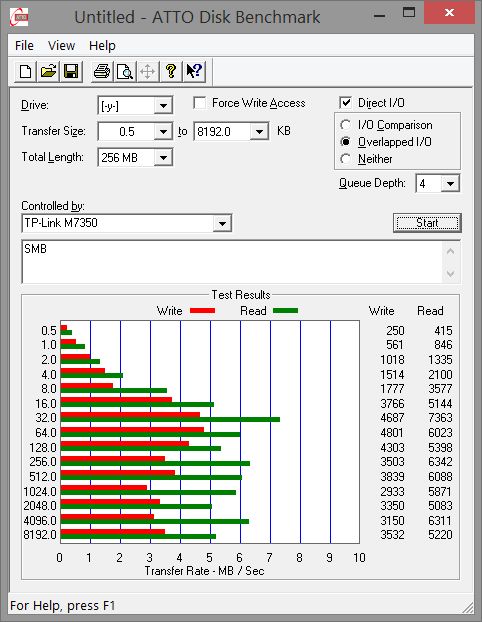Click the Start benchmark button
This screenshot has width=482, height=622.
click(427, 223)
